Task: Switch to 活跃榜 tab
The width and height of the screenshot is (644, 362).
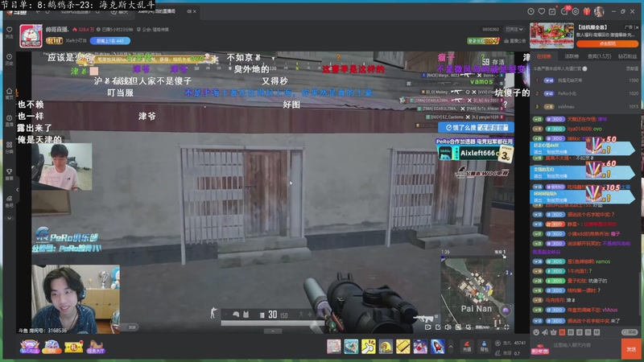Action: pos(572,56)
